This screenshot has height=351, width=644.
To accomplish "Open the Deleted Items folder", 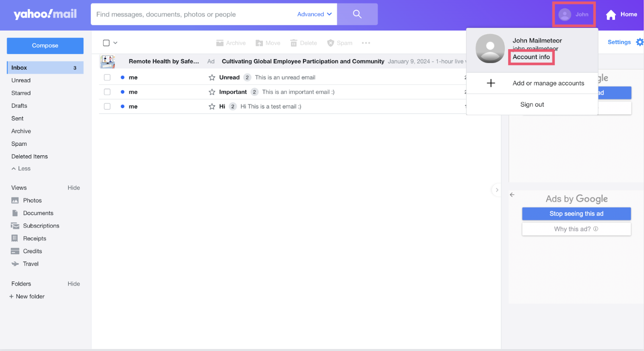I will click(29, 157).
